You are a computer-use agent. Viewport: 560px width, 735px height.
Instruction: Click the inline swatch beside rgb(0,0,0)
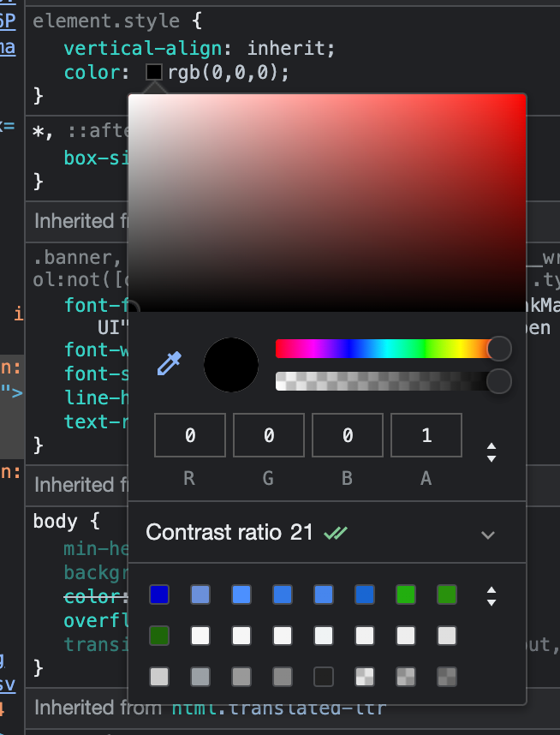tap(153, 72)
